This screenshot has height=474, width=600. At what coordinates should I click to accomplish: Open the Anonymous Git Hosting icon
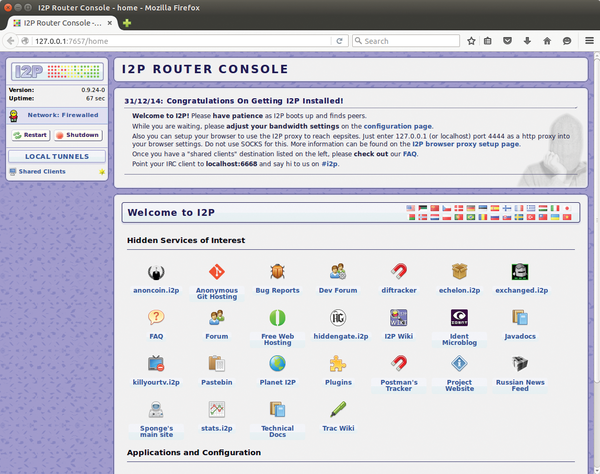point(217,272)
